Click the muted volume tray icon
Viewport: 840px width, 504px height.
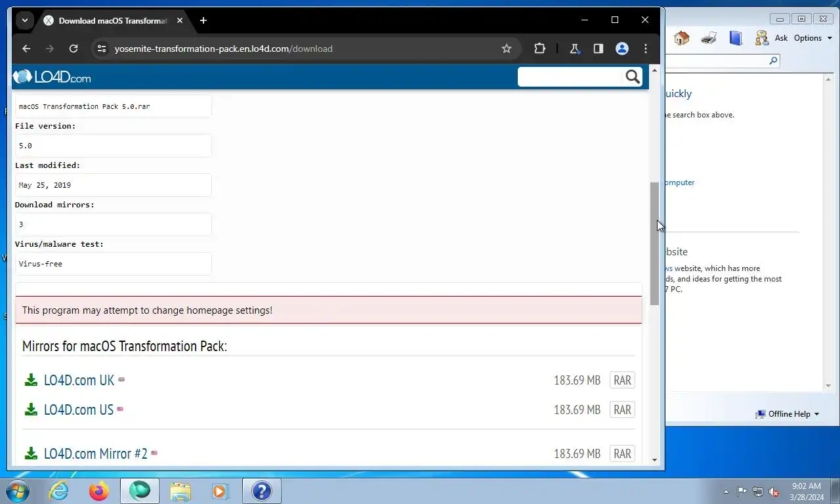774,492
